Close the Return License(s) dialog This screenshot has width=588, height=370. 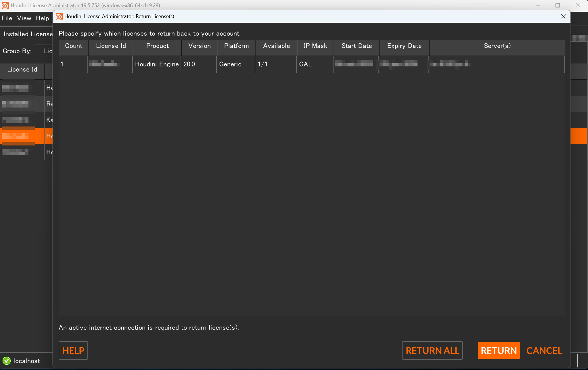tap(563, 16)
